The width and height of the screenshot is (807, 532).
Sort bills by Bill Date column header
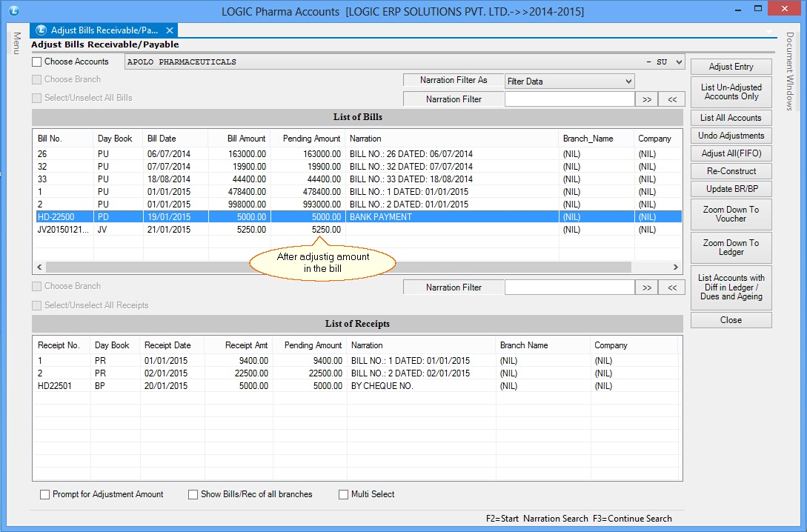pos(176,139)
